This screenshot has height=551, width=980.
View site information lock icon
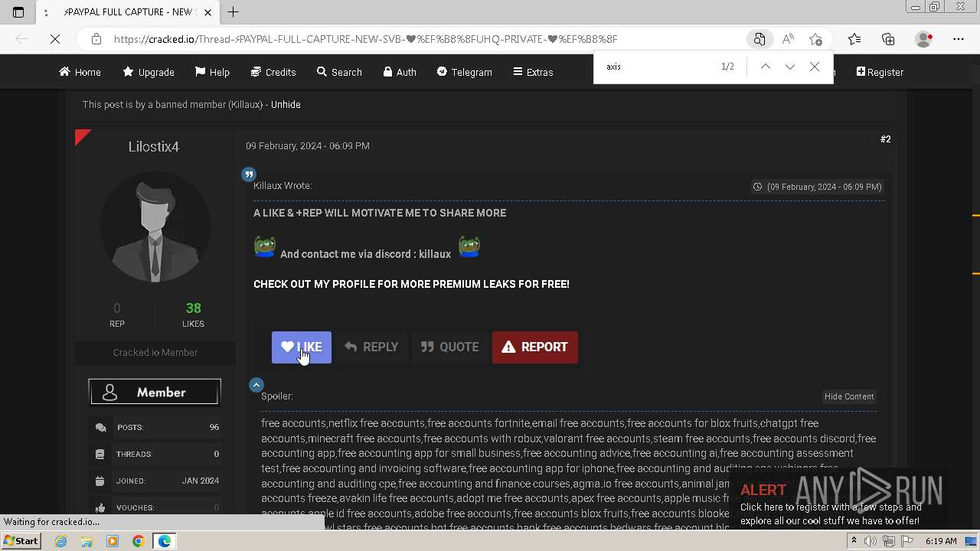96,39
